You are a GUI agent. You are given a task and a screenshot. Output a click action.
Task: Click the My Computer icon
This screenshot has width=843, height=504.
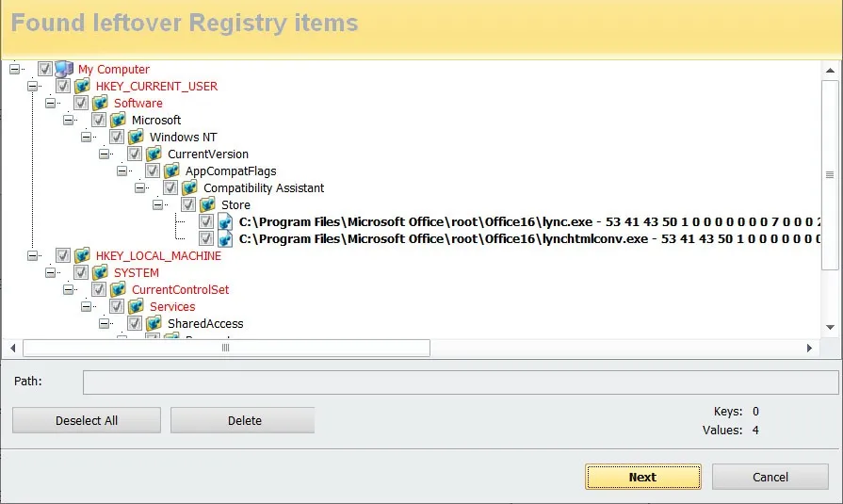[64, 69]
